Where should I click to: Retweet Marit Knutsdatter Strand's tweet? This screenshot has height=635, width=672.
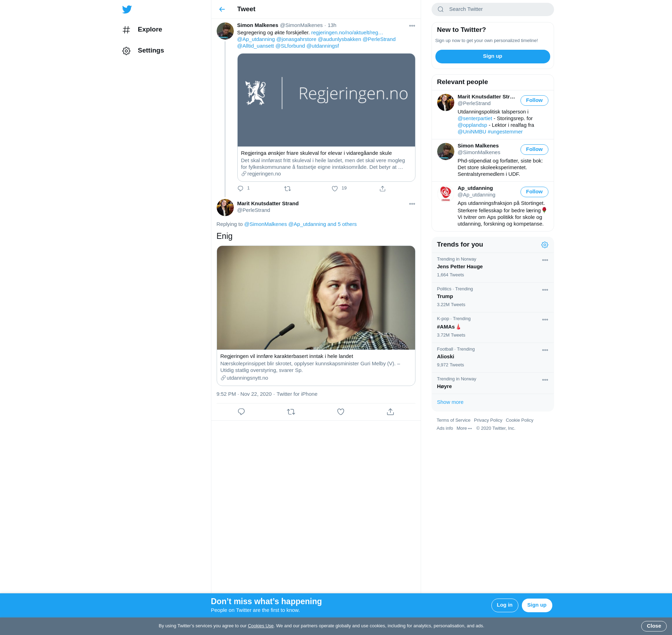(291, 412)
